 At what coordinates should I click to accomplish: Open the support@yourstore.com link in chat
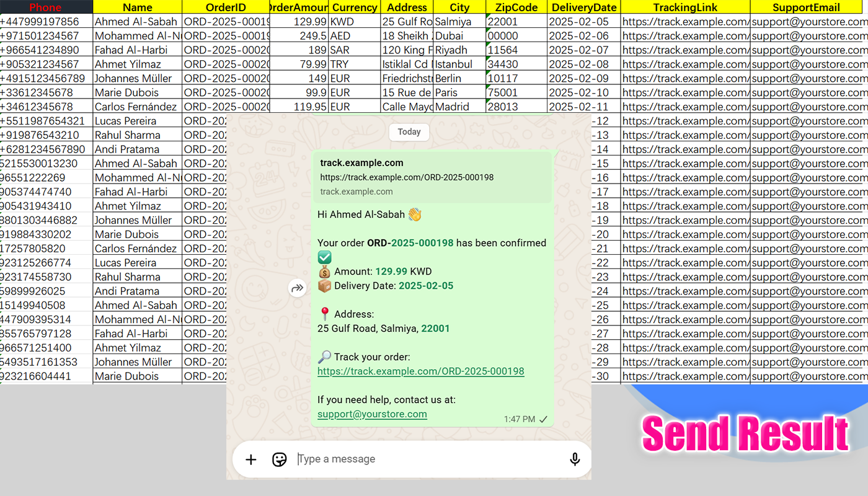372,414
